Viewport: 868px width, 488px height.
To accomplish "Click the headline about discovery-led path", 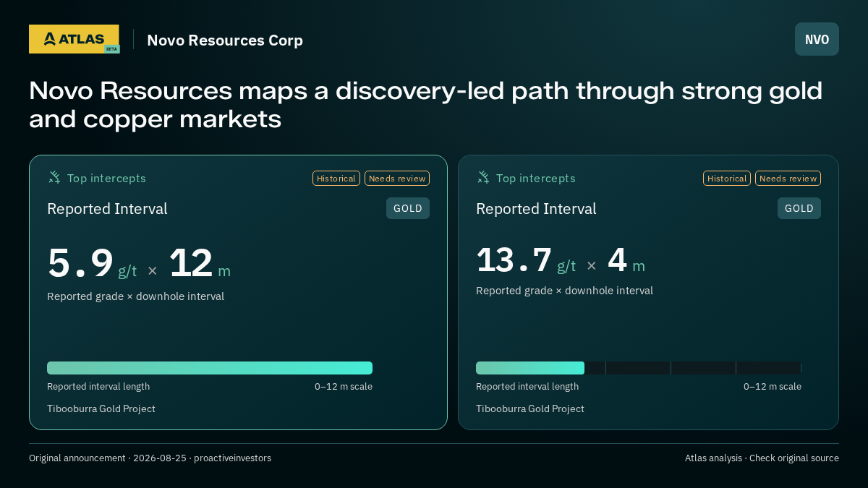I will [x=426, y=105].
